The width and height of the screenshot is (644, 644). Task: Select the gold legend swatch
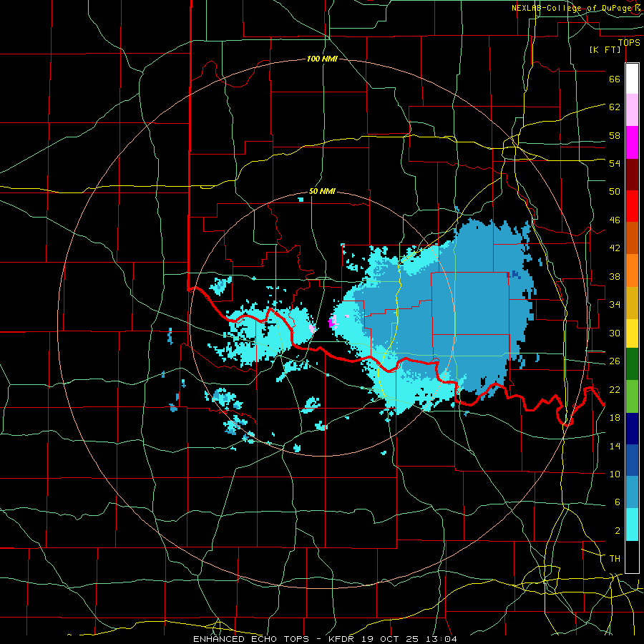632,303
